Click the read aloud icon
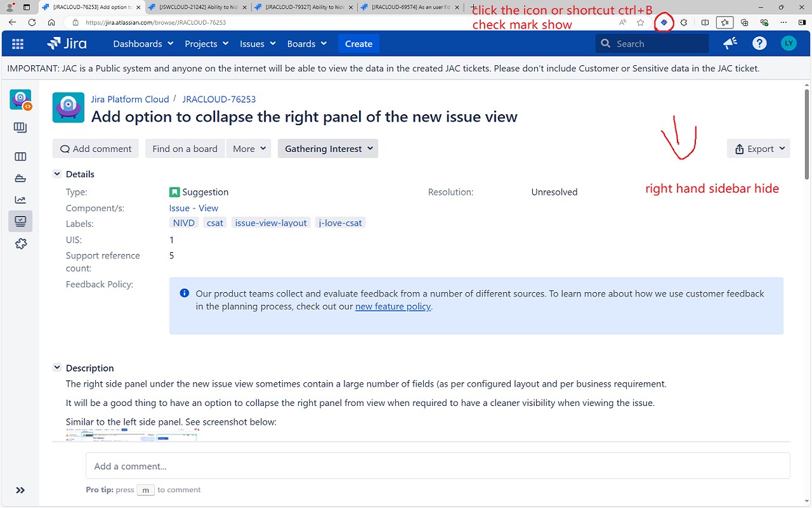 click(x=623, y=22)
